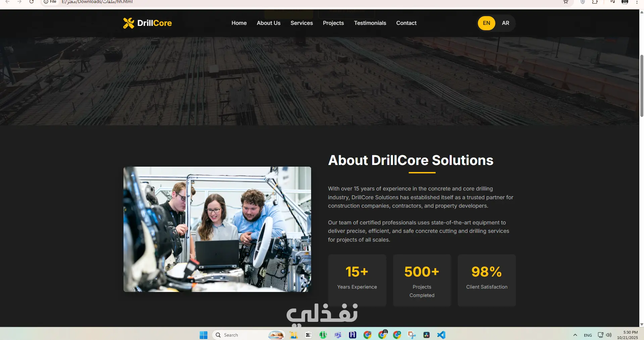Click the 98% Client Satisfaction stat card
The height and width of the screenshot is (340, 644).
pos(487,280)
